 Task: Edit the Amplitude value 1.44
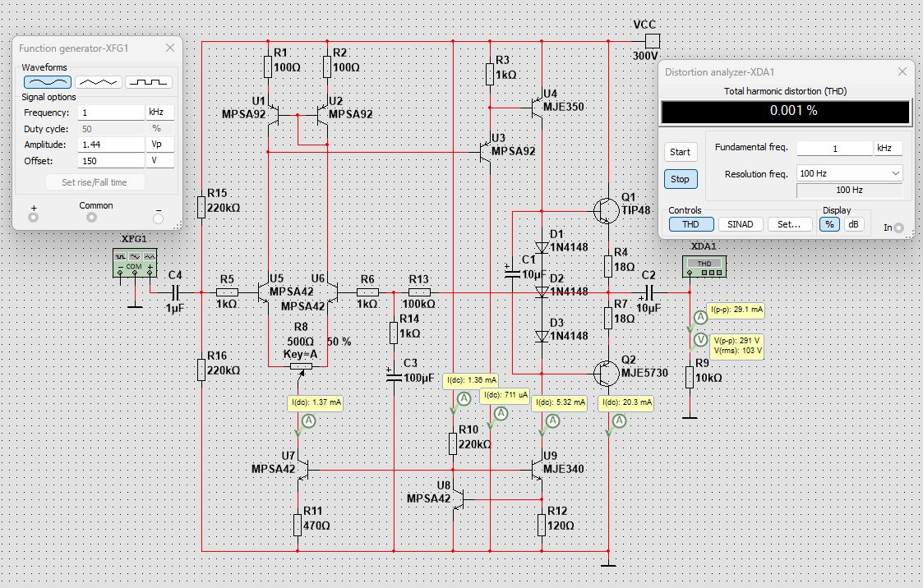(x=111, y=145)
